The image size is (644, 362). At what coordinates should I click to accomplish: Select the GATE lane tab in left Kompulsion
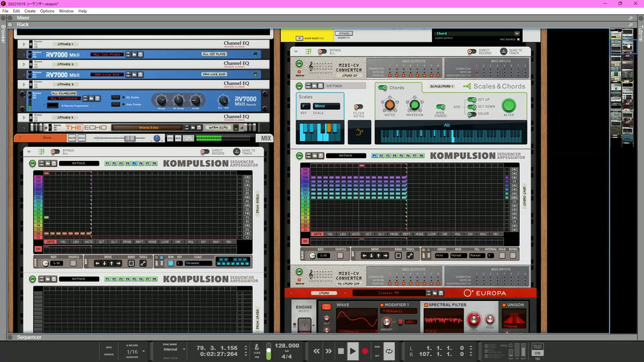(50, 242)
